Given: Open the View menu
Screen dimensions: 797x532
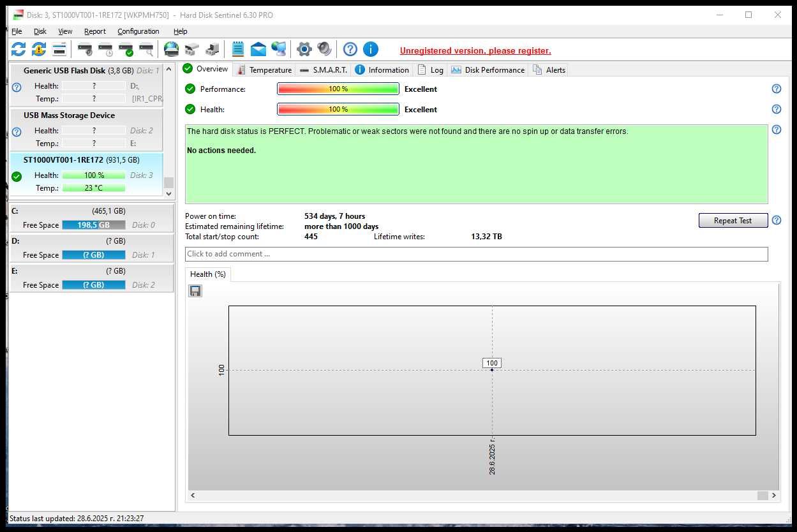Looking at the screenshot, I should [65, 31].
